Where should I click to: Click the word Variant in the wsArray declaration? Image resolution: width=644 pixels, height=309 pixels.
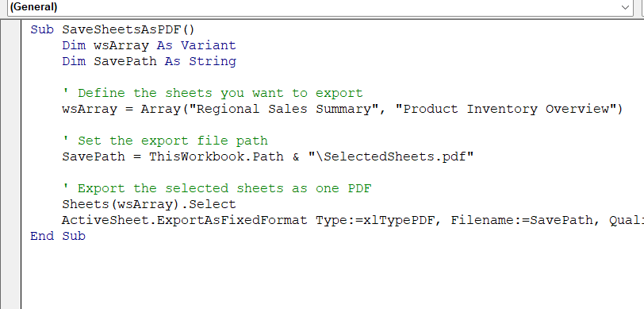click(209, 45)
